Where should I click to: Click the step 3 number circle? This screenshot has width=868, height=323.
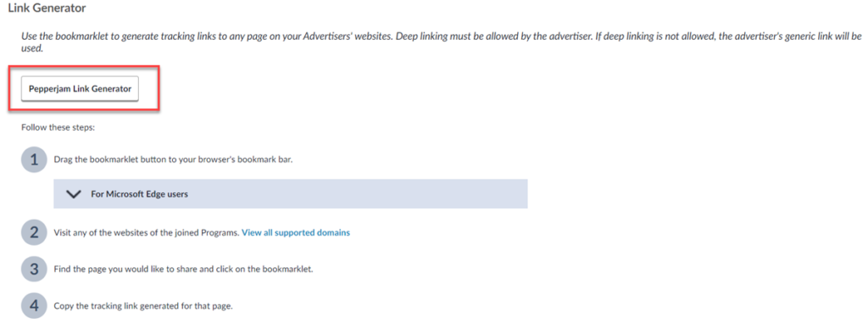[34, 270]
